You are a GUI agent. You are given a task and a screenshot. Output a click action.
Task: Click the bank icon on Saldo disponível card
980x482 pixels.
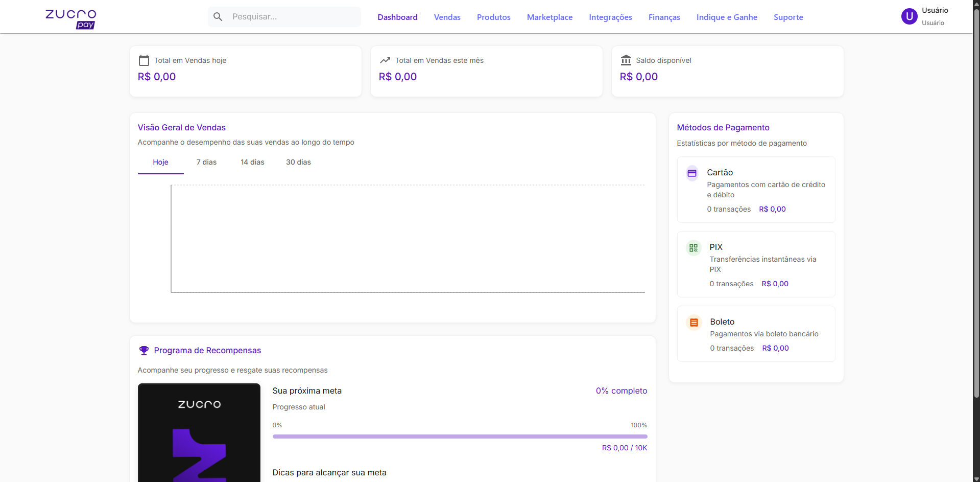point(626,60)
